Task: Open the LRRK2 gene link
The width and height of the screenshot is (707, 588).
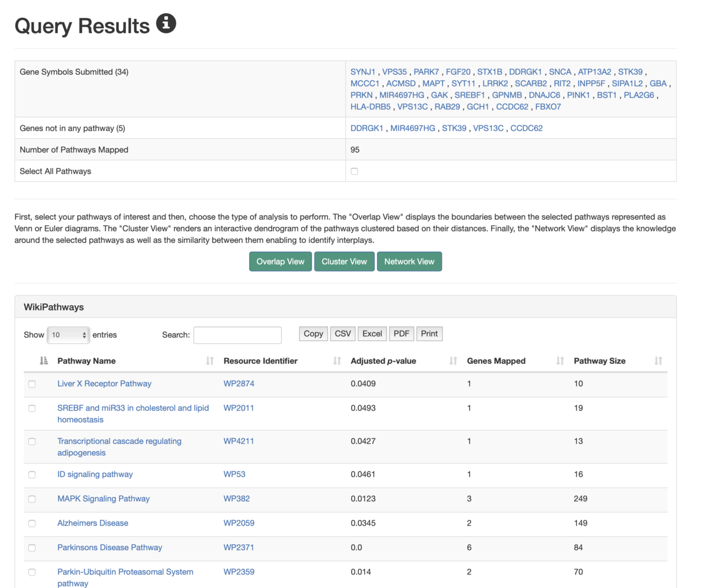Action: pyautogui.click(x=495, y=83)
